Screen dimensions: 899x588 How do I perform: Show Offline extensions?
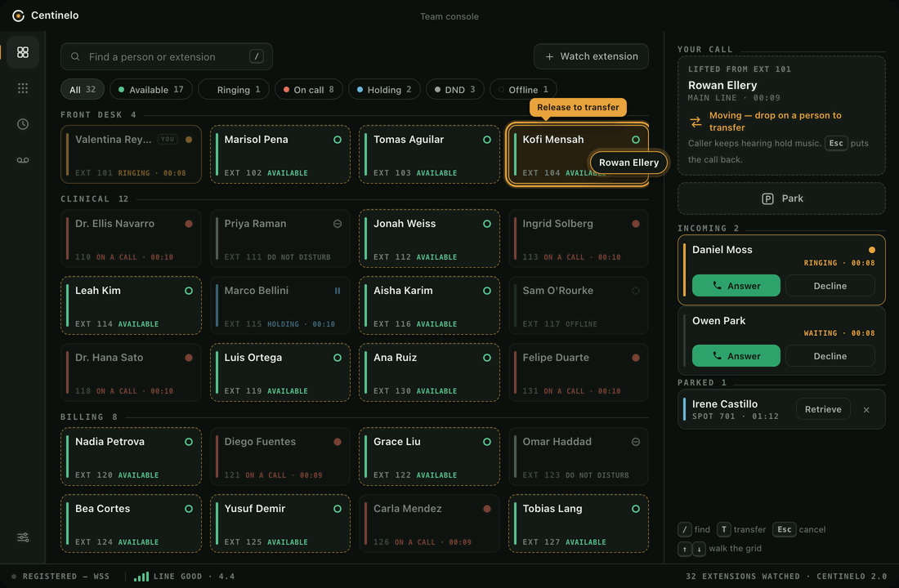coord(523,89)
